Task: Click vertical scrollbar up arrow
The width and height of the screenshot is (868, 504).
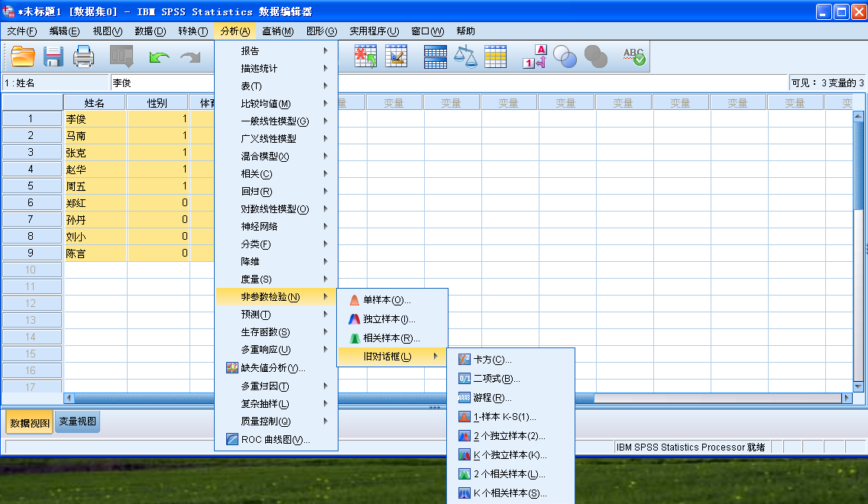Action: pos(858,115)
